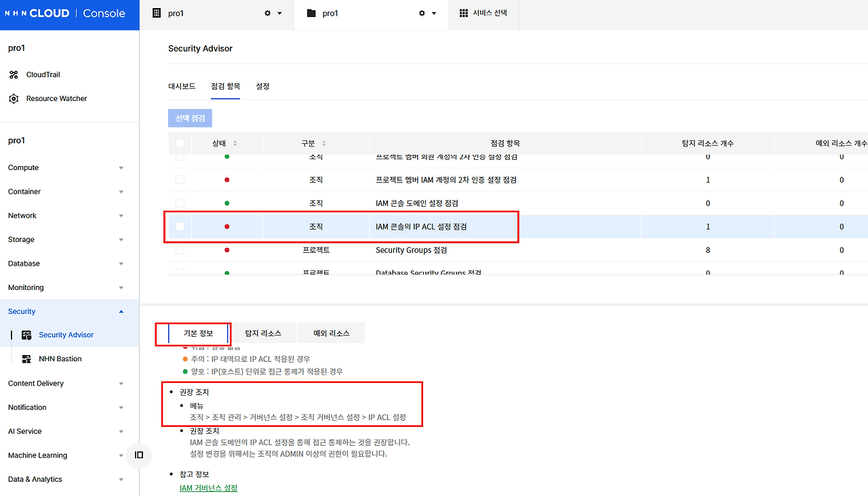This screenshot has height=496, width=868.
Task: Sort the table by the 상태 column
Action: tap(235, 144)
